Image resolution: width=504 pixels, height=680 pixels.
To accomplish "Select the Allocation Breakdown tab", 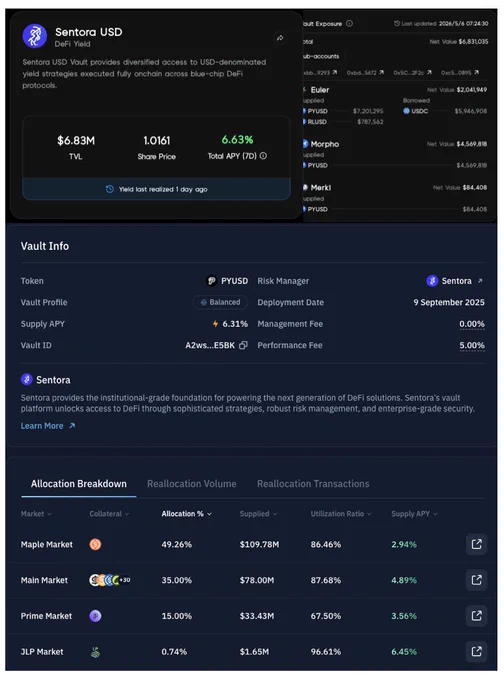I will pyautogui.click(x=79, y=484).
